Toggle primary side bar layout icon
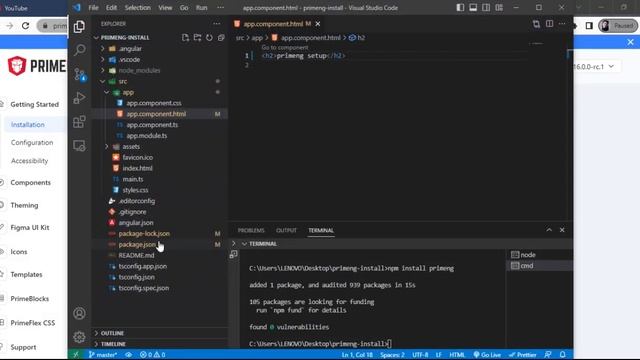Image resolution: width=640 pixels, height=360 pixels. (460, 8)
